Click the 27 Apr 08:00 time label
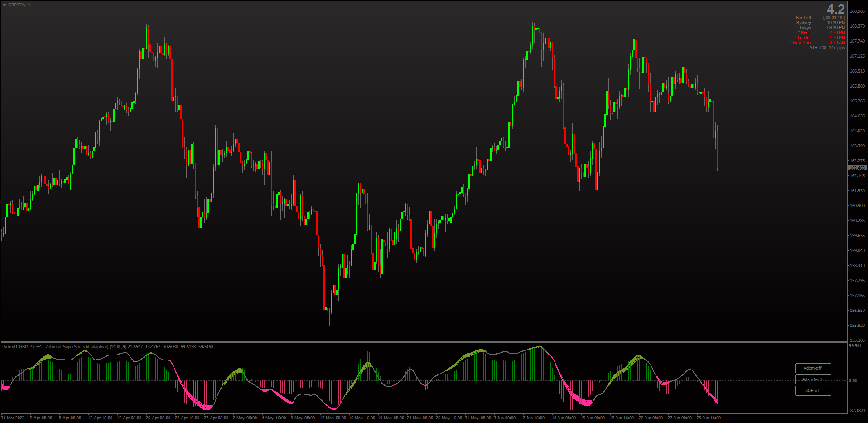868x423 pixels. coord(216,418)
